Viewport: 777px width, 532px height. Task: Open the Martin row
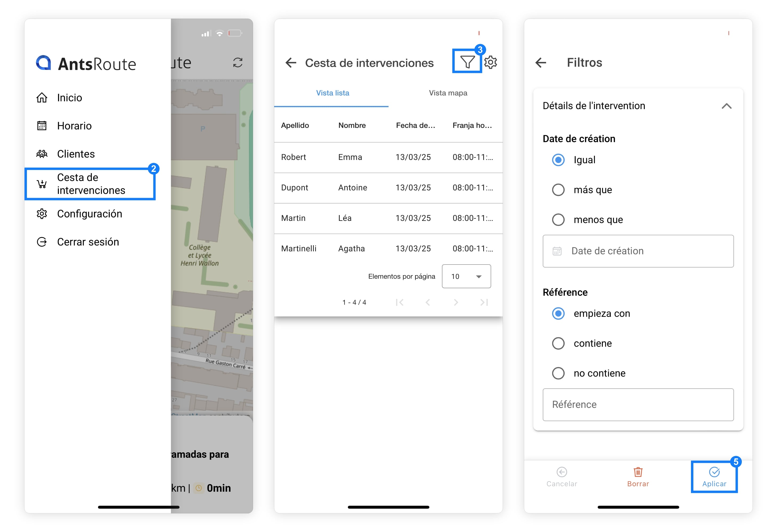click(x=388, y=218)
